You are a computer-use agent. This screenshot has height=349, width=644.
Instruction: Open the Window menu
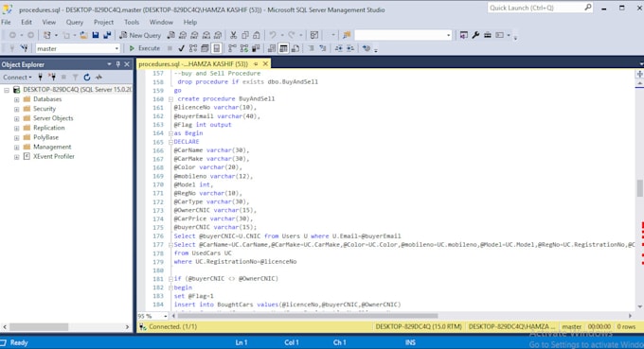tap(161, 22)
